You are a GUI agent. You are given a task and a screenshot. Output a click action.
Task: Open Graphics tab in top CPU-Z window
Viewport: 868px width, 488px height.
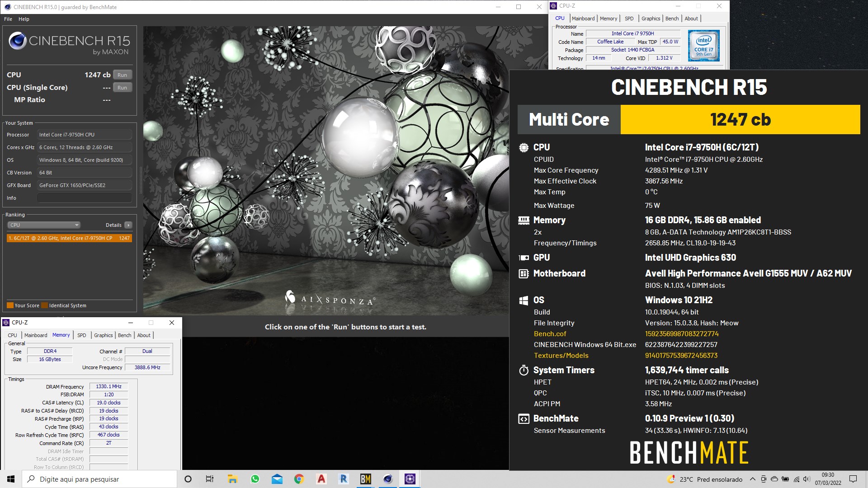pos(651,19)
